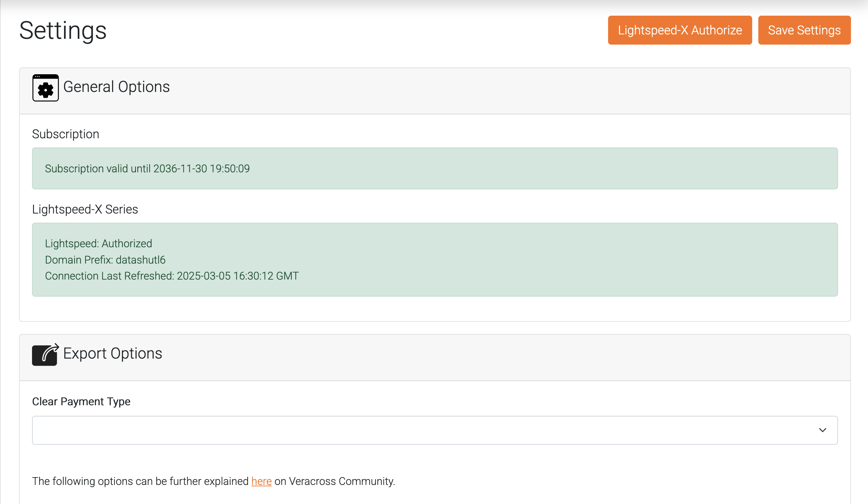Click the Lightspeed-X Series label

(x=85, y=209)
